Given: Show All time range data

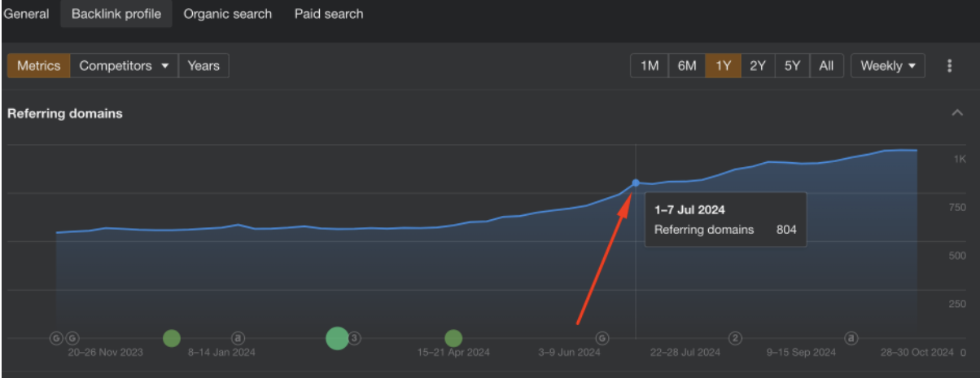Looking at the screenshot, I should (x=826, y=66).
